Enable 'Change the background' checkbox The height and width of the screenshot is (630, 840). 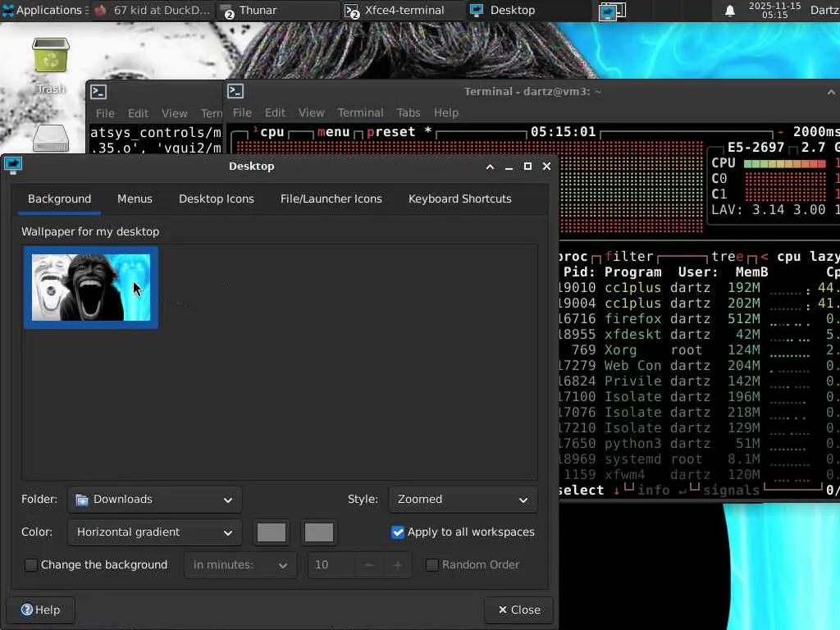click(31, 564)
